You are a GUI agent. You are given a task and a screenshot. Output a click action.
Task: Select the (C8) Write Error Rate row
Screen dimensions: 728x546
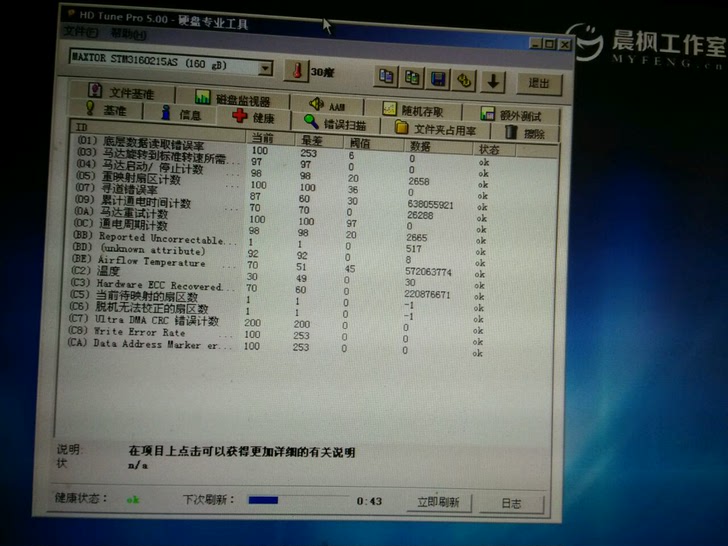click(x=275, y=334)
